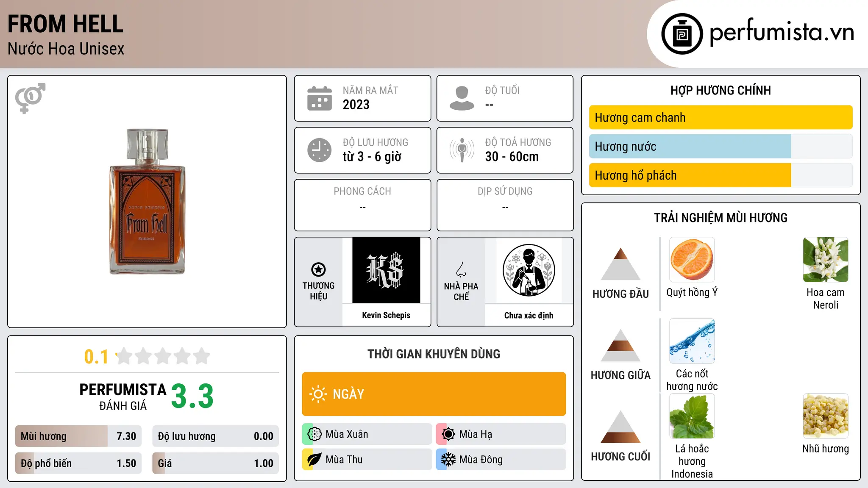Open the From Hell bottle image
Viewport: 868px width, 488px height.
[x=147, y=202]
